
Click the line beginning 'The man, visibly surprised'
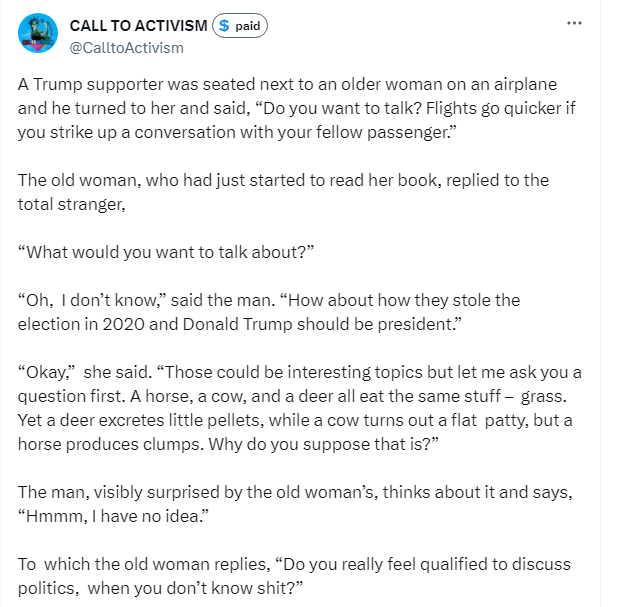tap(295, 492)
